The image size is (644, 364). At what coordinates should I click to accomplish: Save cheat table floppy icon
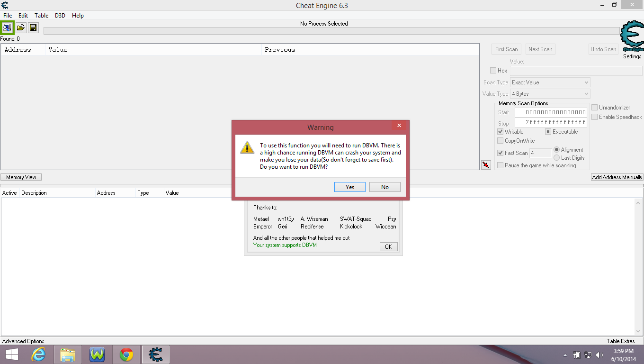[x=33, y=27]
